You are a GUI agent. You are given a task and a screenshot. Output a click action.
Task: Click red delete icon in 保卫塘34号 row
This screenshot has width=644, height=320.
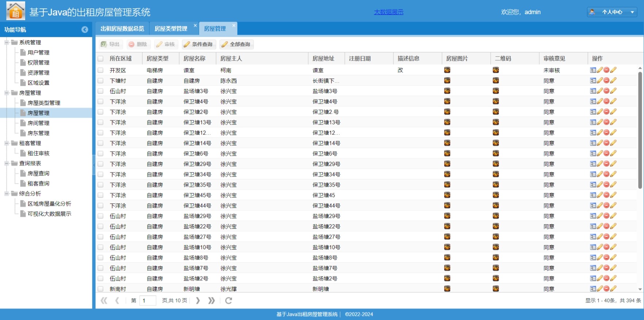tap(606, 174)
